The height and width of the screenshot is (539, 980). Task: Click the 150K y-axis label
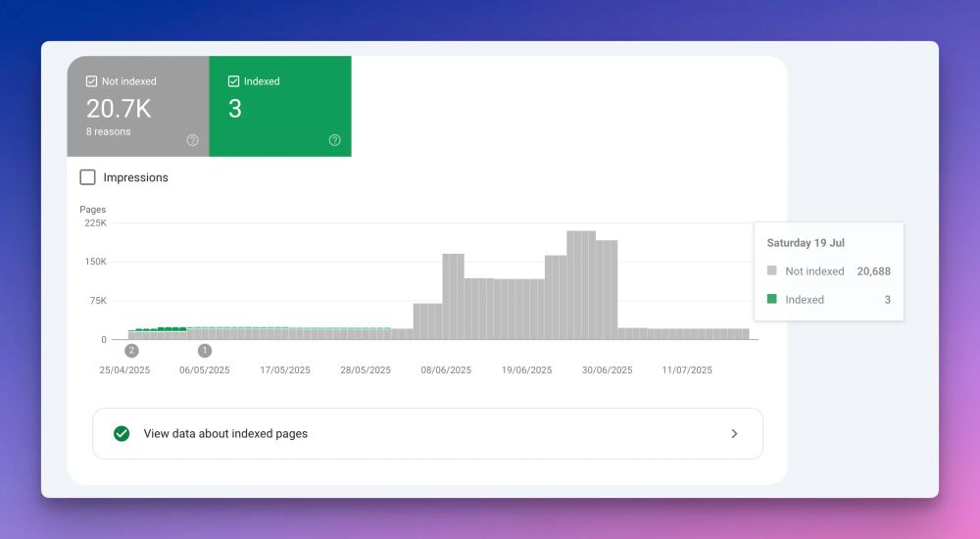(x=96, y=262)
